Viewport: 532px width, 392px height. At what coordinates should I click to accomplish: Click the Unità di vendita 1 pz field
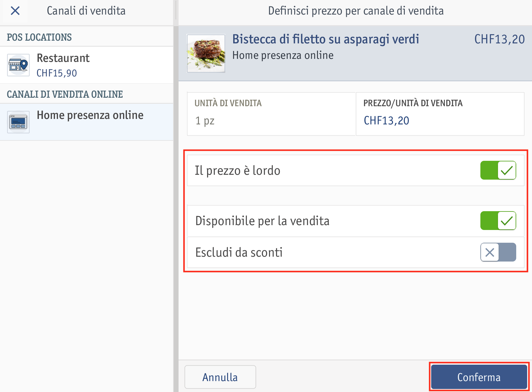(271, 114)
